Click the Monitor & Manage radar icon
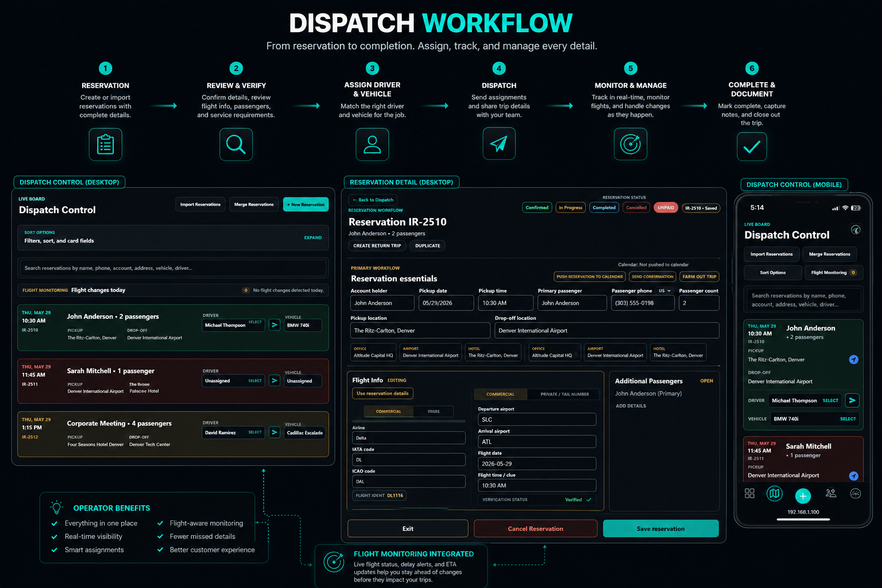The width and height of the screenshot is (882, 588). click(630, 144)
